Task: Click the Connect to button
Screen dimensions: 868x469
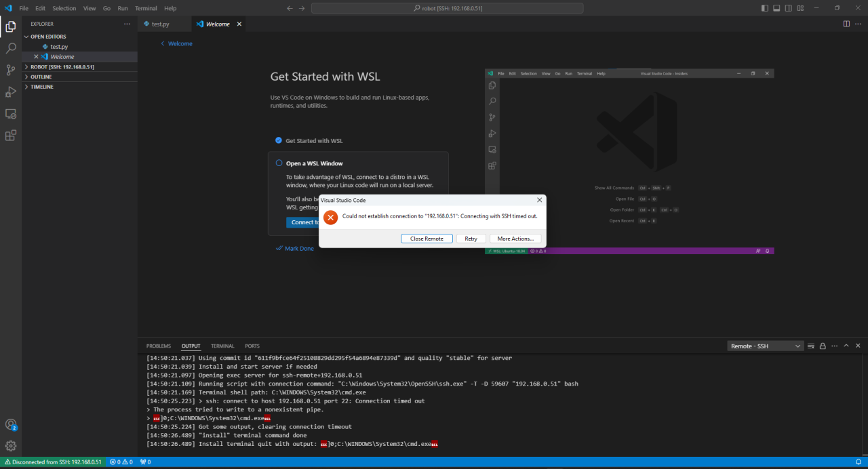Action: pyautogui.click(x=302, y=222)
